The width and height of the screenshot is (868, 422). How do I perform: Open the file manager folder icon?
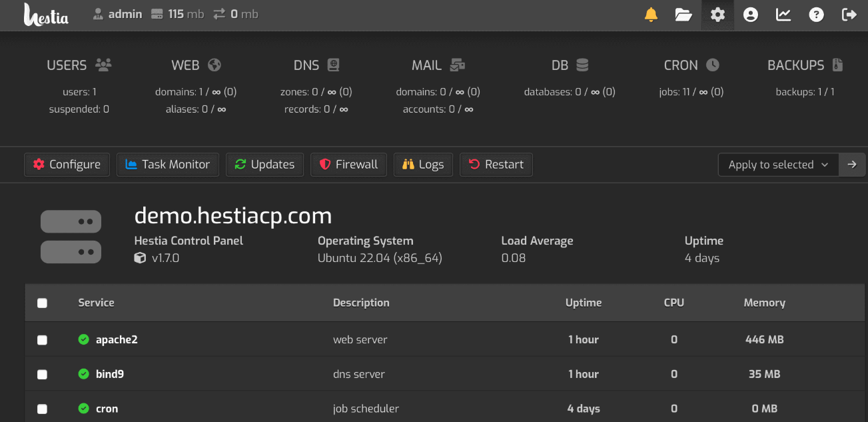683,15
